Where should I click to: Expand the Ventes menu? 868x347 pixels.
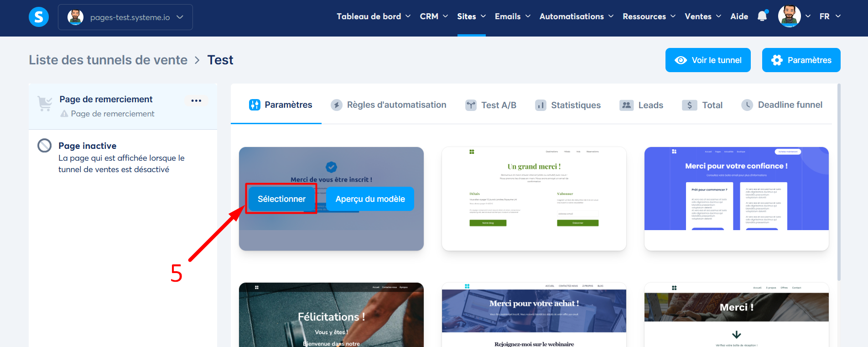[x=703, y=16]
